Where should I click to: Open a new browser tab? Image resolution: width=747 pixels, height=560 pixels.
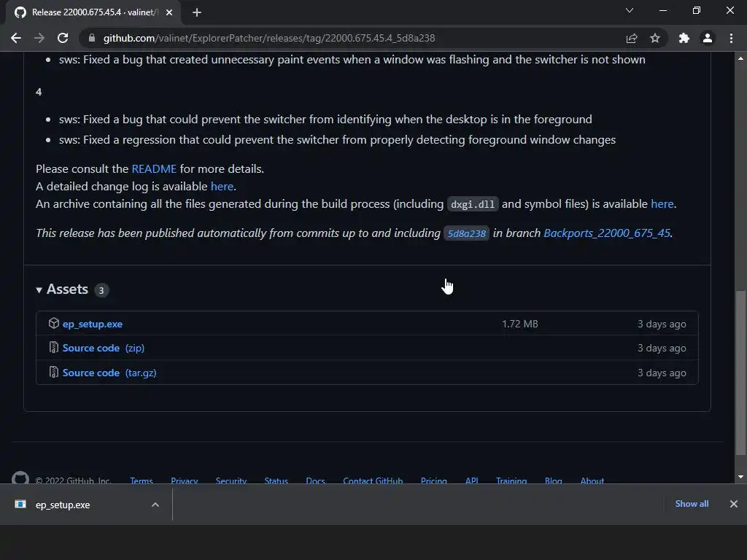(x=197, y=12)
